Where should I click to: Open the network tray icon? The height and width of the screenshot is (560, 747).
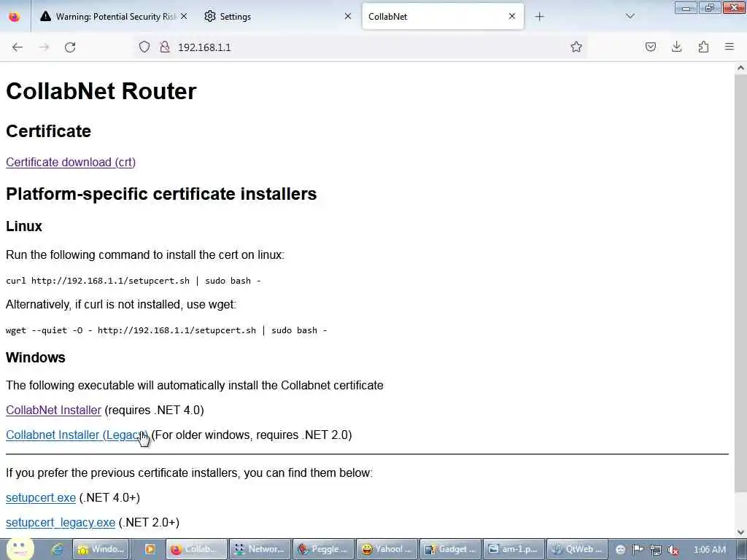click(656, 550)
